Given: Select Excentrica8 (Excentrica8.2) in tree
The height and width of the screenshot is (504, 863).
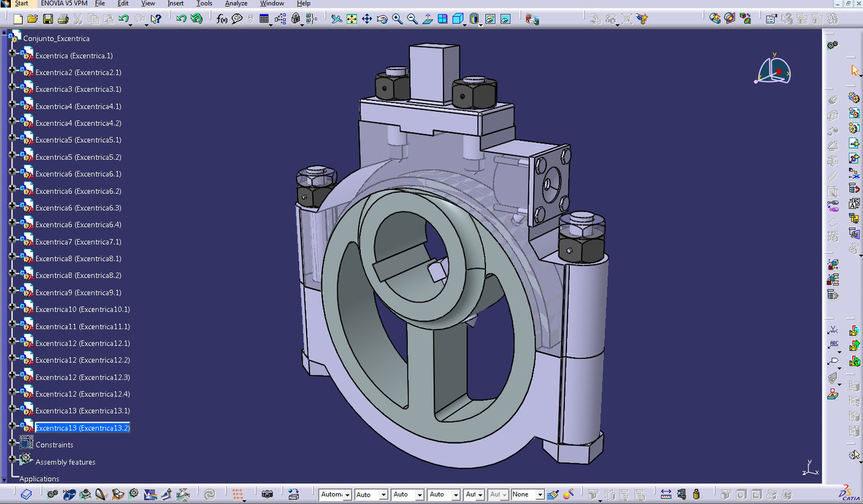Looking at the screenshot, I should tap(78, 276).
